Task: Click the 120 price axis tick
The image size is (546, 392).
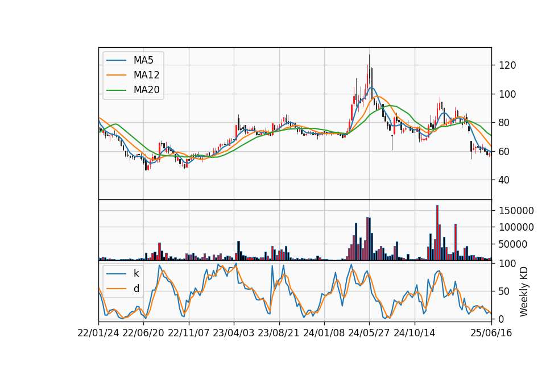Action: 507,65
